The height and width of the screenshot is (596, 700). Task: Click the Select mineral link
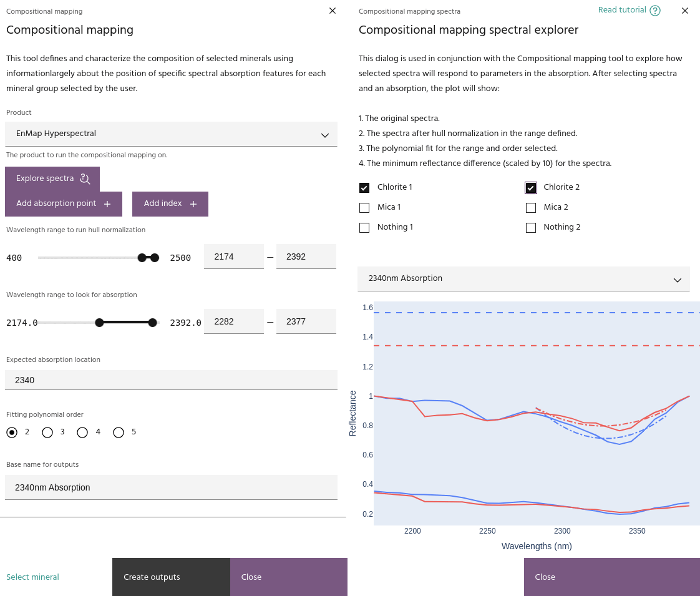click(32, 577)
